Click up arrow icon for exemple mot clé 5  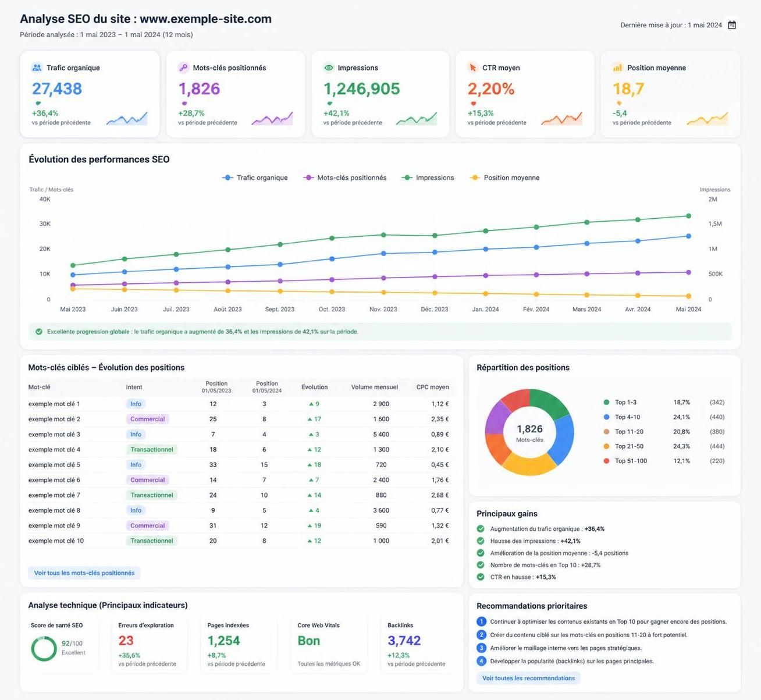[x=310, y=465]
